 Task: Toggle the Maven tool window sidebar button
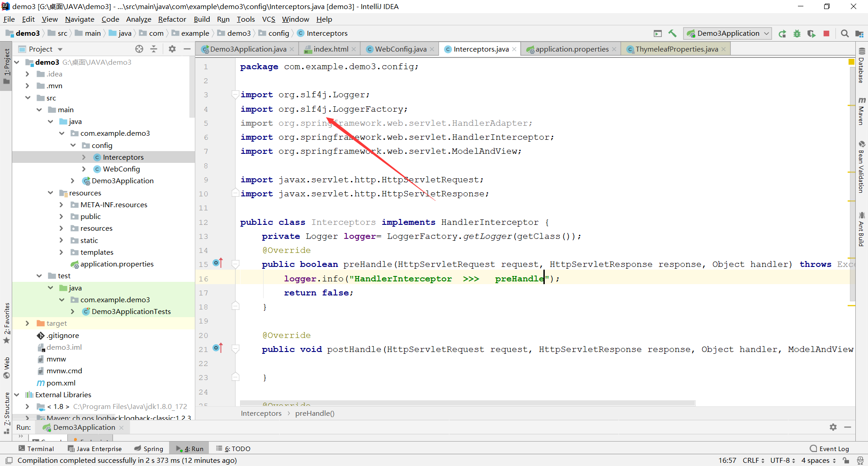(x=862, y=111)
